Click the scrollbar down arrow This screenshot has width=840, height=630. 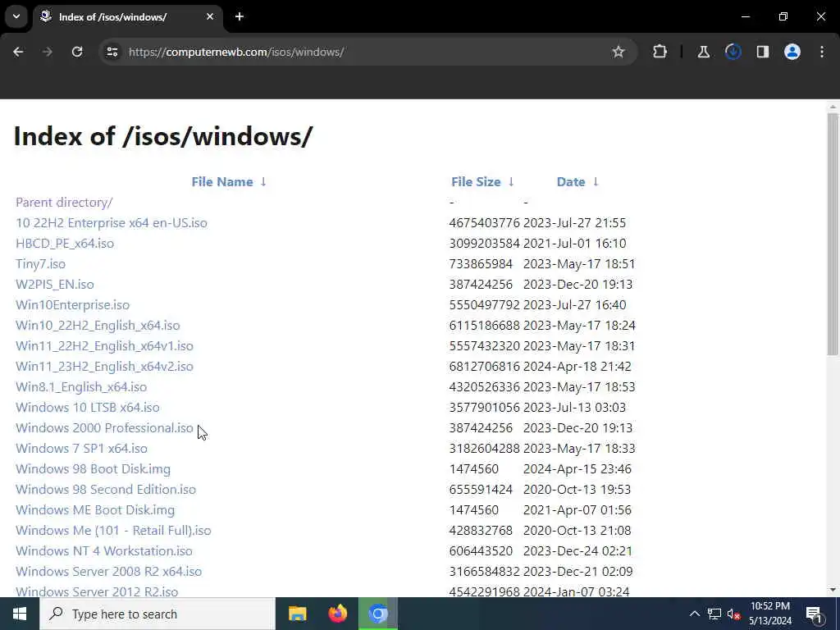pos(833,590)
